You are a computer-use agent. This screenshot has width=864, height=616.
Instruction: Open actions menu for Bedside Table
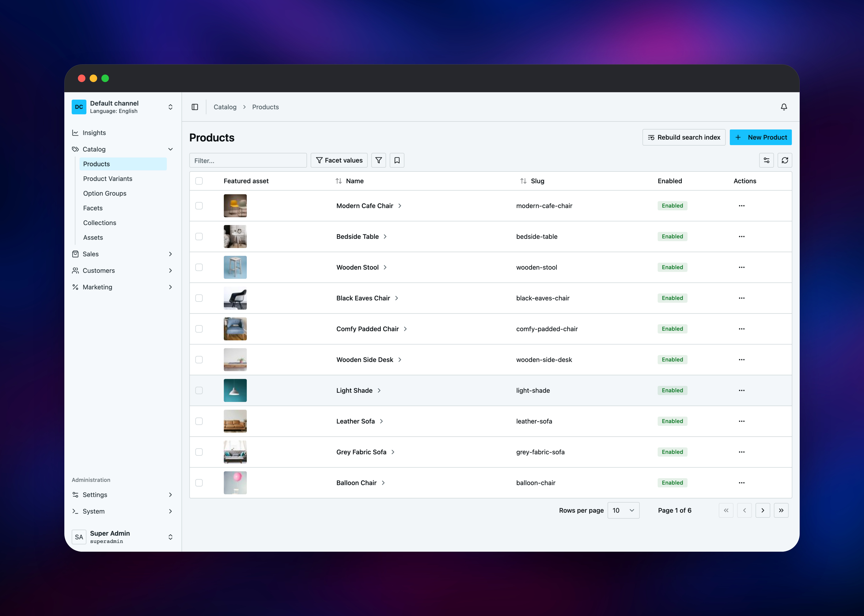tap(741, 237)
